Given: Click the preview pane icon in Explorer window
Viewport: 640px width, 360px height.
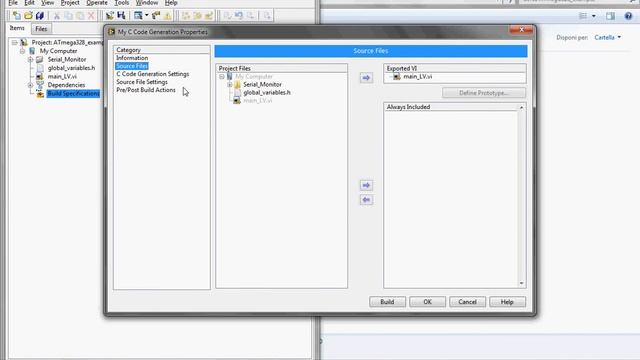Looking at the screenshot, I should coord(611,16).
